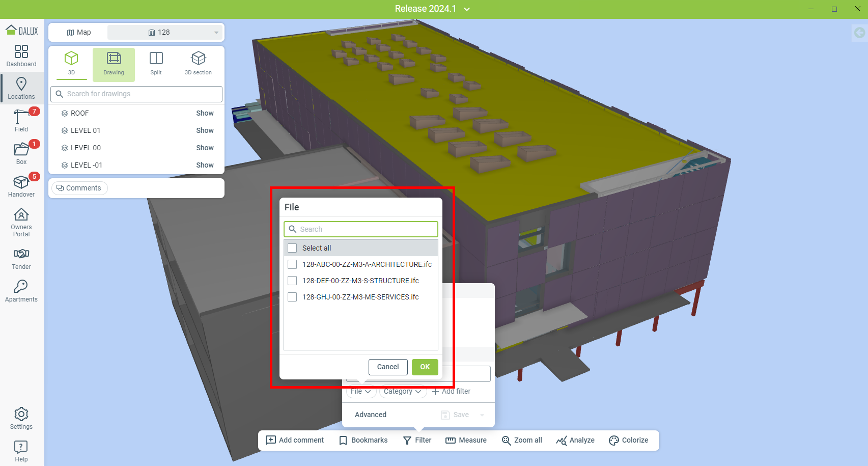Open the Measure tool
868x466 pixels.
tap(466, 440)
